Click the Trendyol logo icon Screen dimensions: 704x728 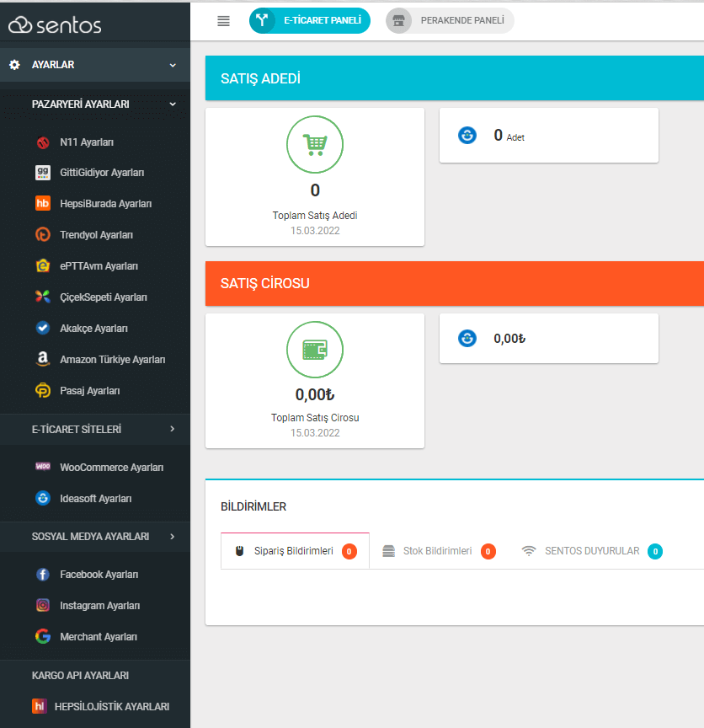click(x=43, y=234)
